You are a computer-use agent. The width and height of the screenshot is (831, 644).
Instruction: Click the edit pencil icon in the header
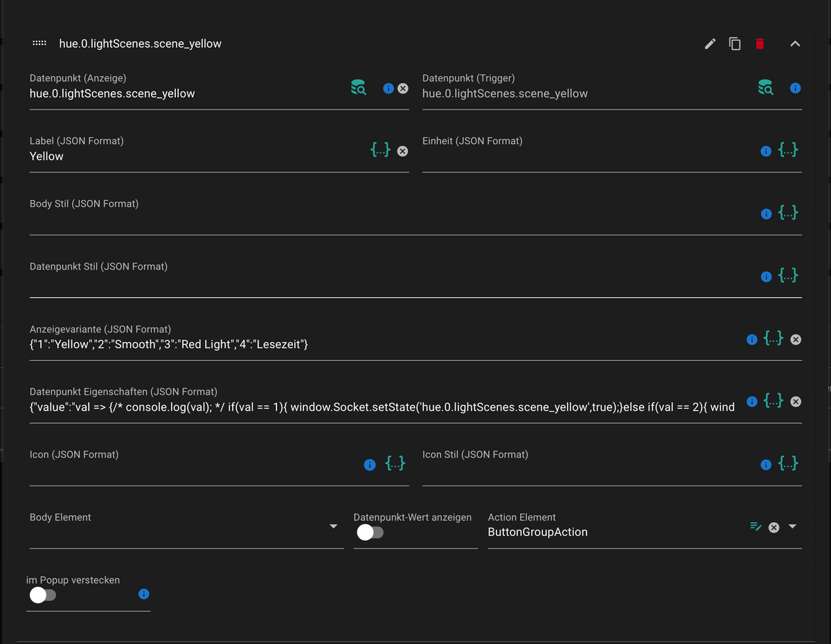pos(710,44)
